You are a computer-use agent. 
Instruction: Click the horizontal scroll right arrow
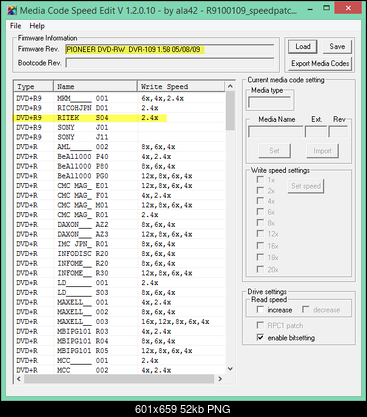pos(220,379)
